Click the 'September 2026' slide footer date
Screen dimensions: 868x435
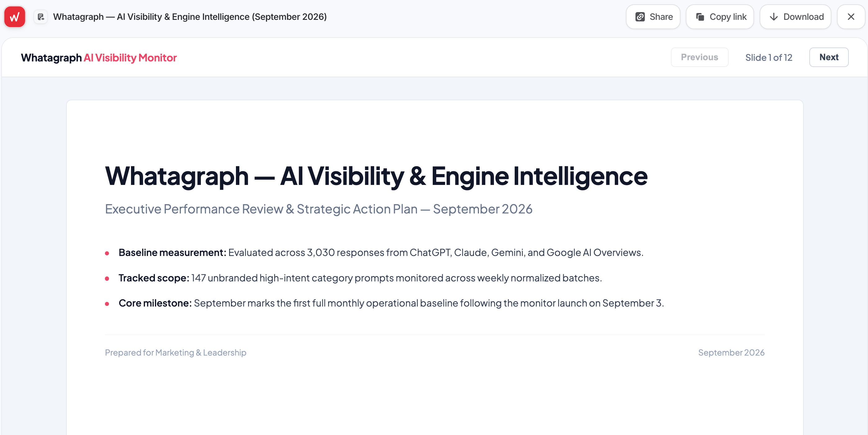pos(731,352)
